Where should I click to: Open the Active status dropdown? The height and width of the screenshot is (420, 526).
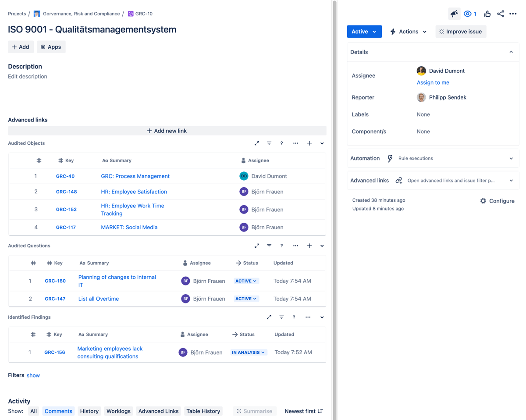click(x=364, y=32)
